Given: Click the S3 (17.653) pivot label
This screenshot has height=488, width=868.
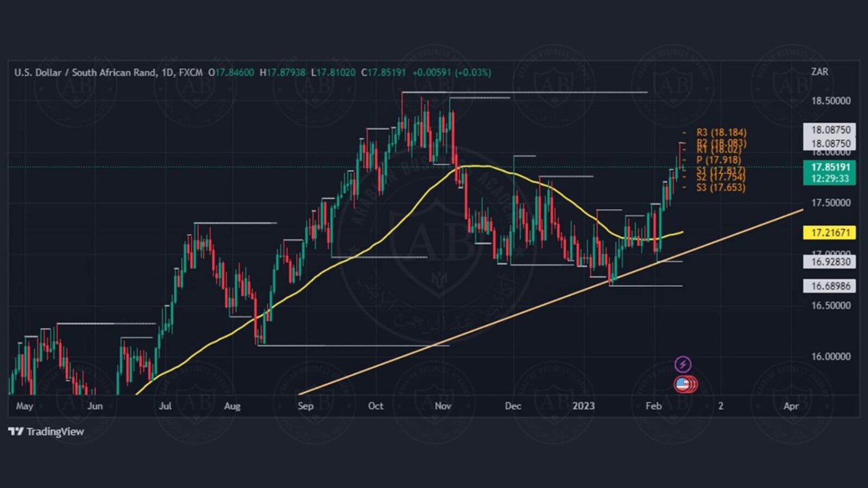Looking at the screenshot, I should pos(720,187).
